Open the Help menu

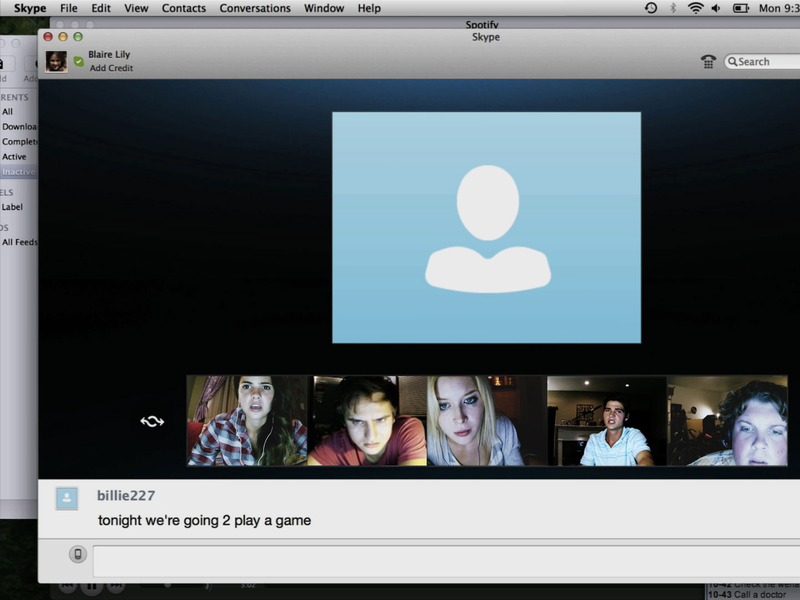[x=369, y=8]
